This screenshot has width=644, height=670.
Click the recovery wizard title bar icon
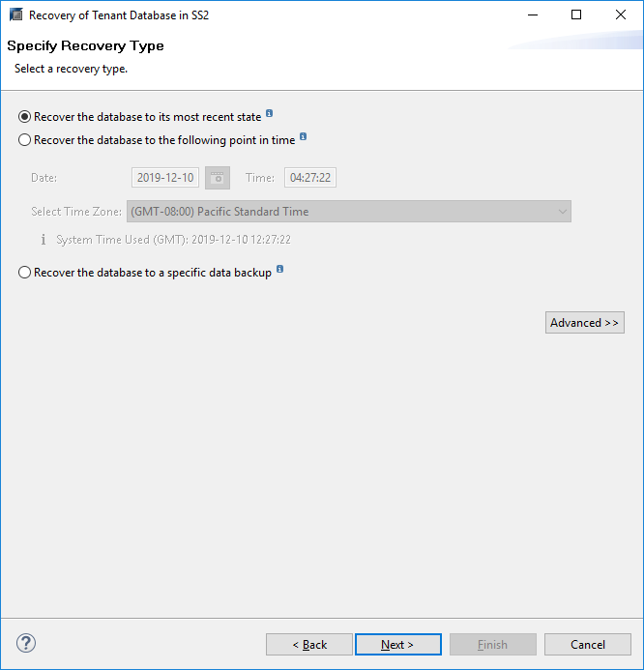tap(15, 15)
